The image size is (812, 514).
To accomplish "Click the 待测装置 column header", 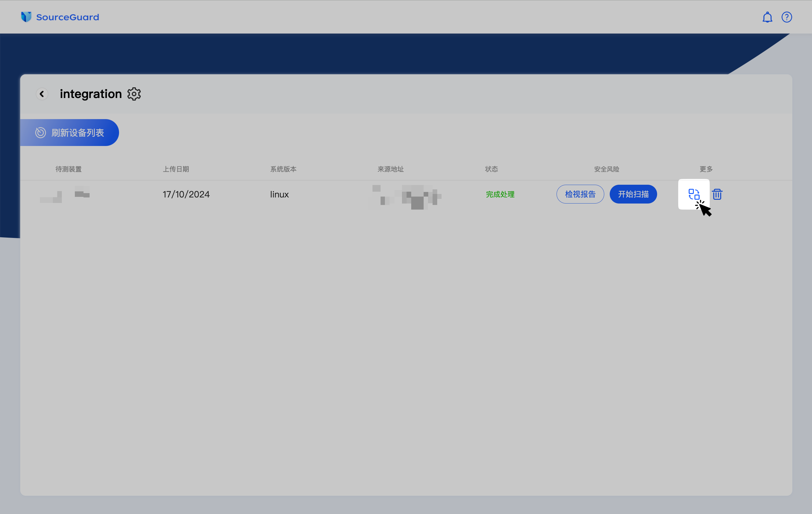I will pos(68,169).
